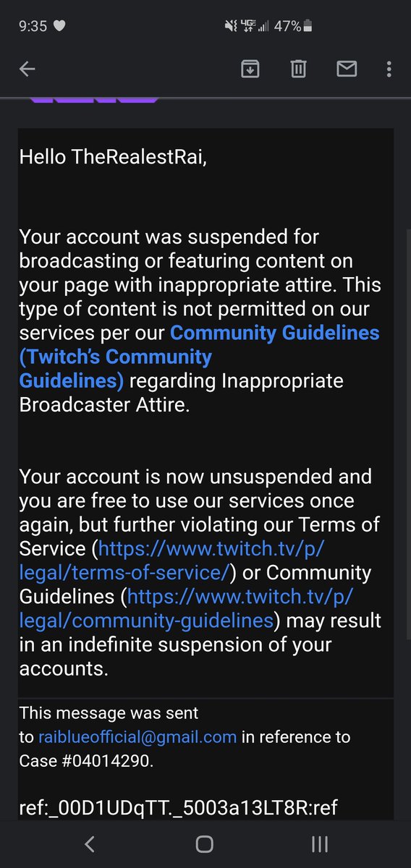The width and height of the screenshot is (411, 868).
Task: Tap the Hello TheRealestRai greeting text
Action: [x=113, y=157]
